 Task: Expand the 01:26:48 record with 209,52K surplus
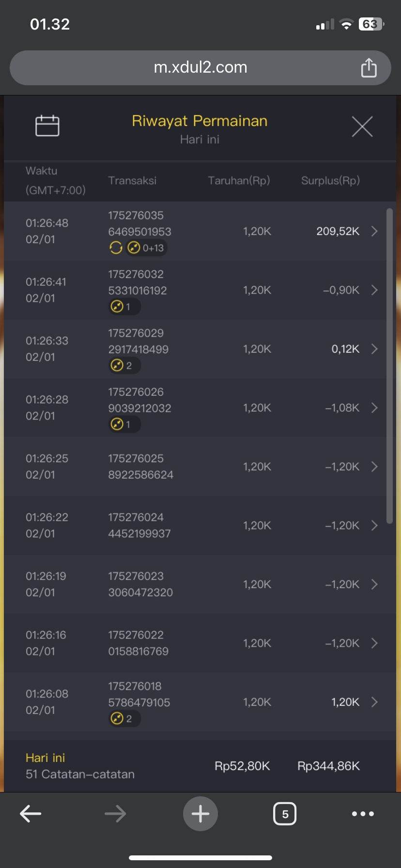click(x=374, y=231)
